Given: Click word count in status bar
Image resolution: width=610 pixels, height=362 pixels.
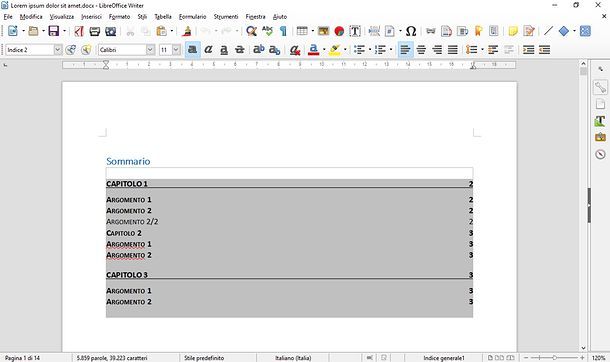Looking at the screenshot, I should pyautogui.click(x=112, y=358).
